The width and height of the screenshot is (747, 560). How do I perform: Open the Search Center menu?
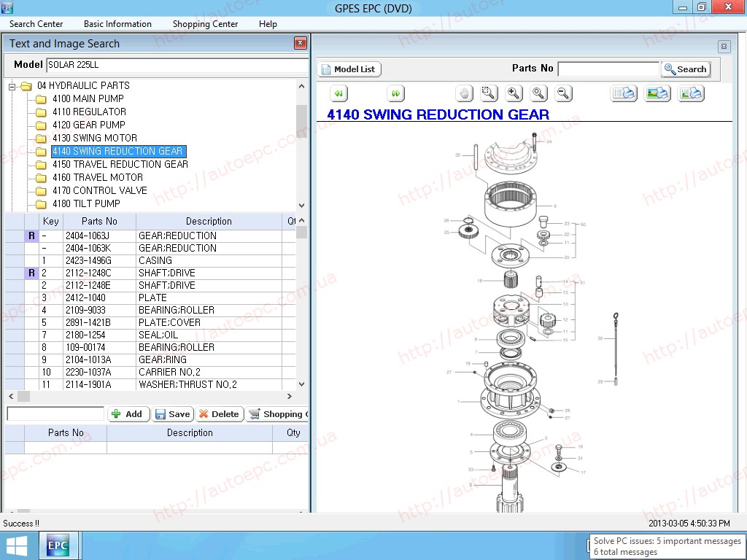coord(36,24)
